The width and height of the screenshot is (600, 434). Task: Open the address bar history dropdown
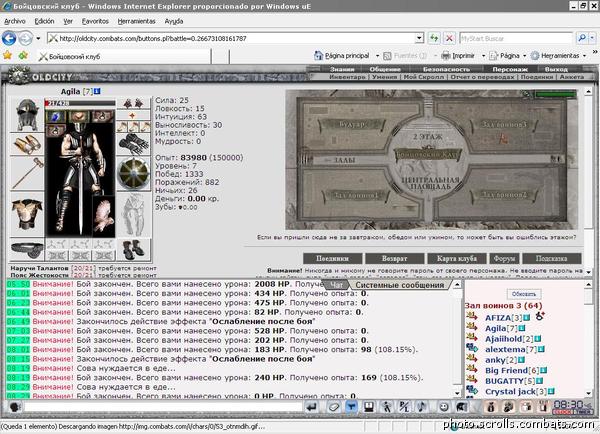click(419, 38)
